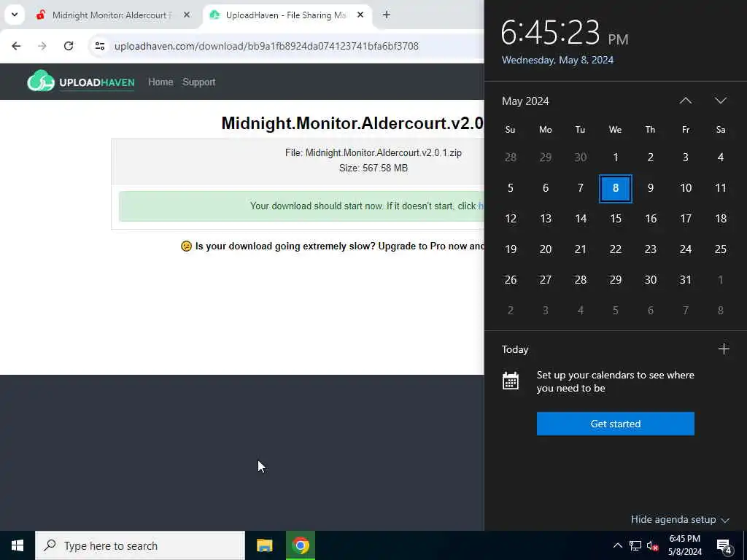
Task: Click Wednesday, May 8, 2024 date link
Action: 557,60
